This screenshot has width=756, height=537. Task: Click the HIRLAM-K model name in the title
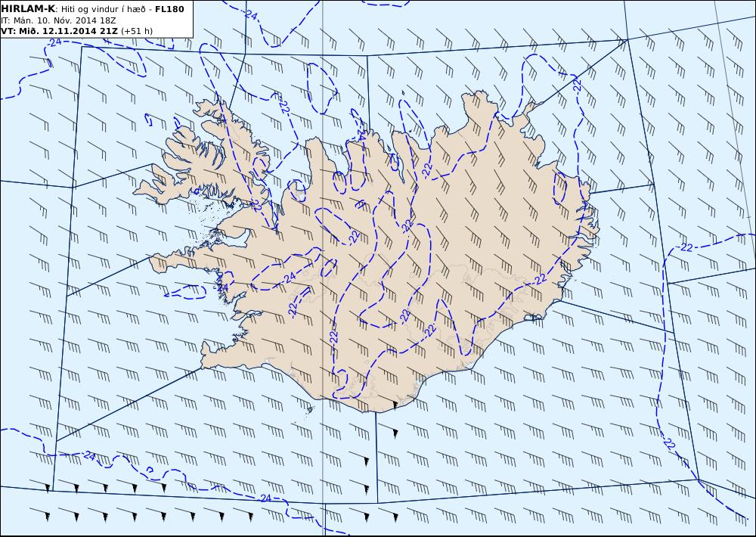(x=29, y=9)
